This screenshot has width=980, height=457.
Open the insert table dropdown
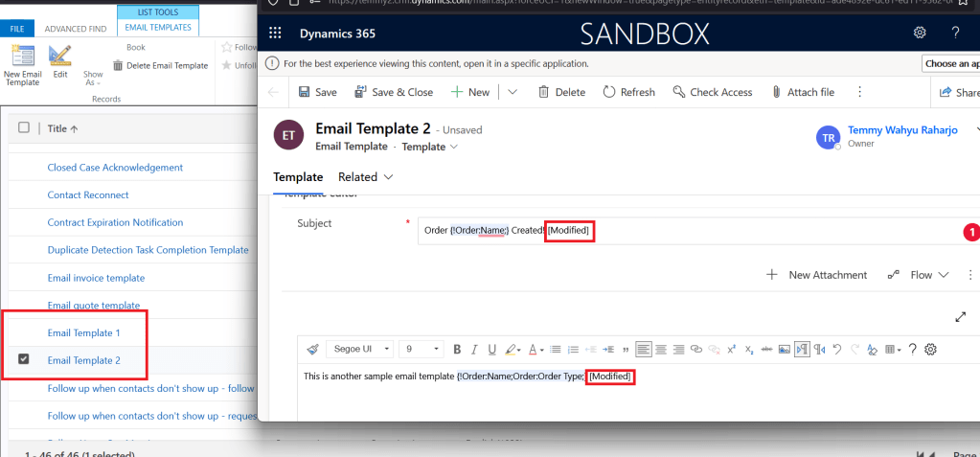(x=893, y=349)
